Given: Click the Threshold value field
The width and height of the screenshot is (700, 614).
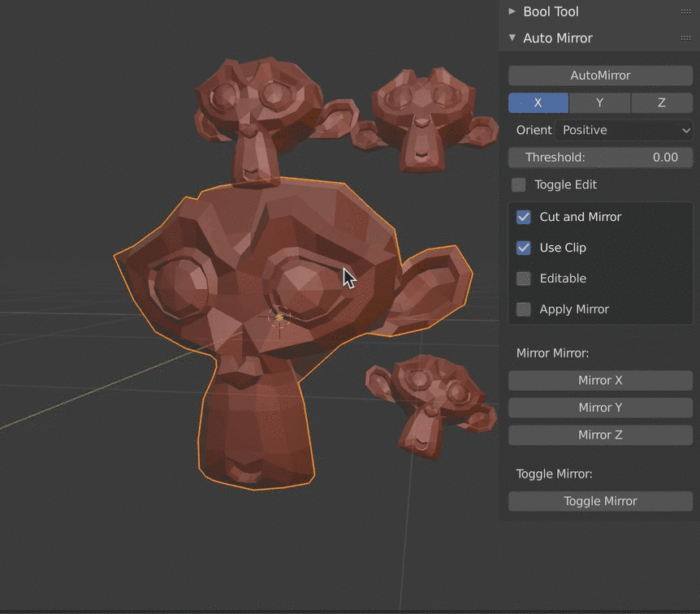Looking at the screenshot, I should click(x=600, y=158).
